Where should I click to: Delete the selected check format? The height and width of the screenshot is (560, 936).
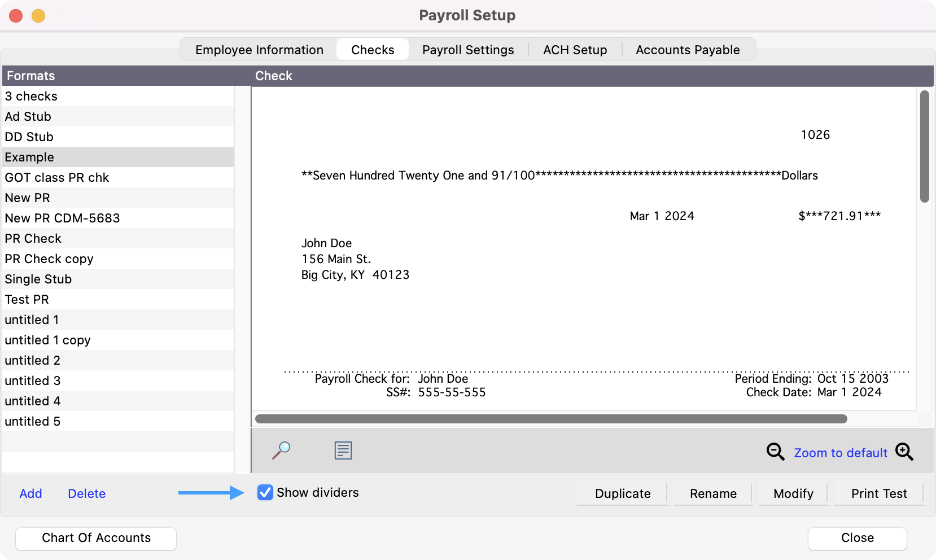[86, 493]
